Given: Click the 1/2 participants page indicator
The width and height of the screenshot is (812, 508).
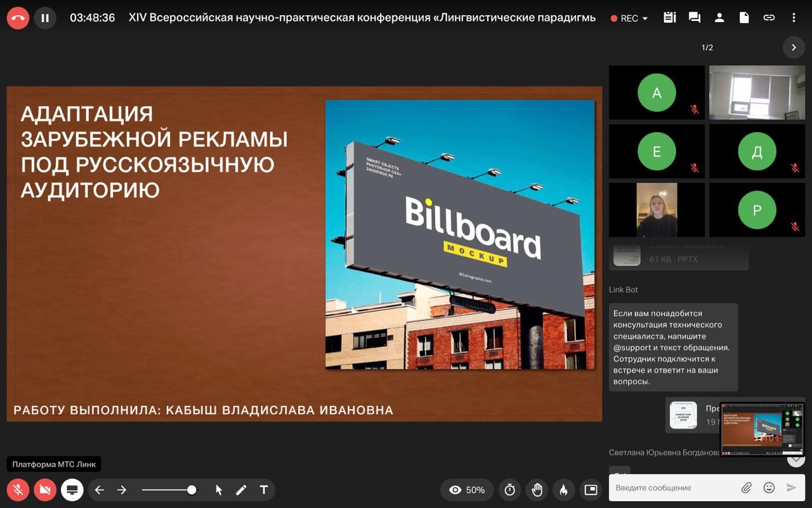Looking at the screenshot, I should point(707,48).
